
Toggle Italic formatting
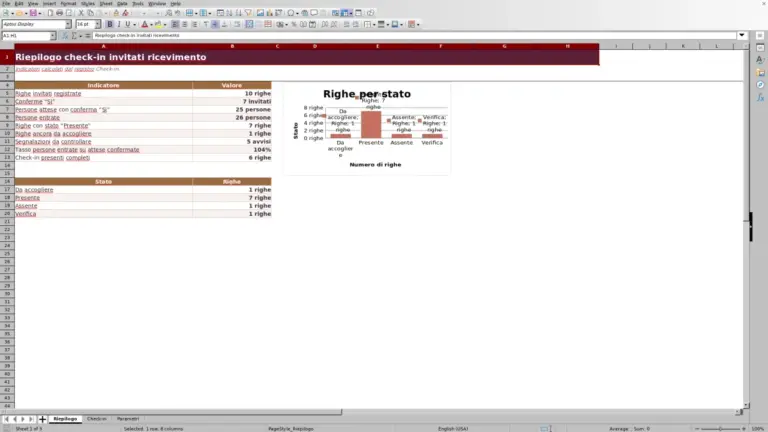point(119,24)
